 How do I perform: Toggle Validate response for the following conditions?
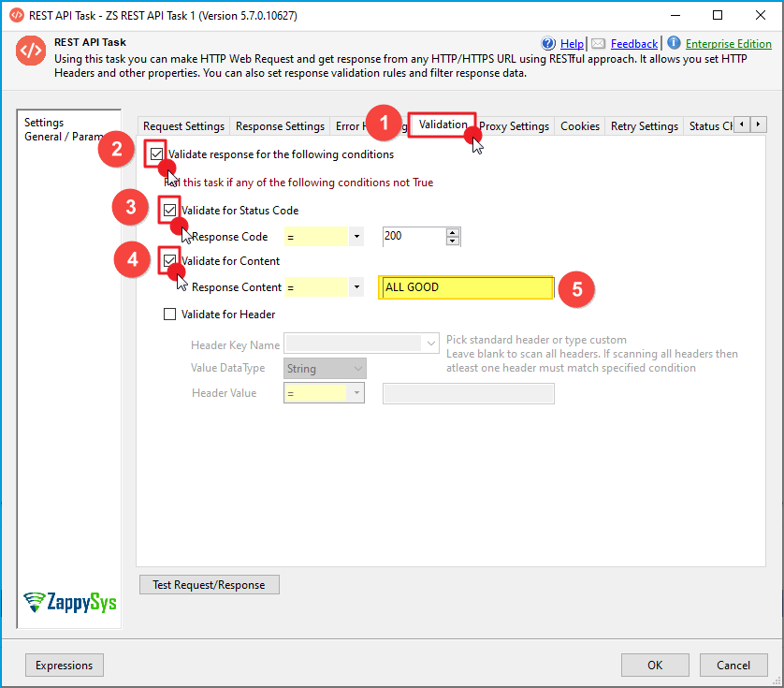156,154
